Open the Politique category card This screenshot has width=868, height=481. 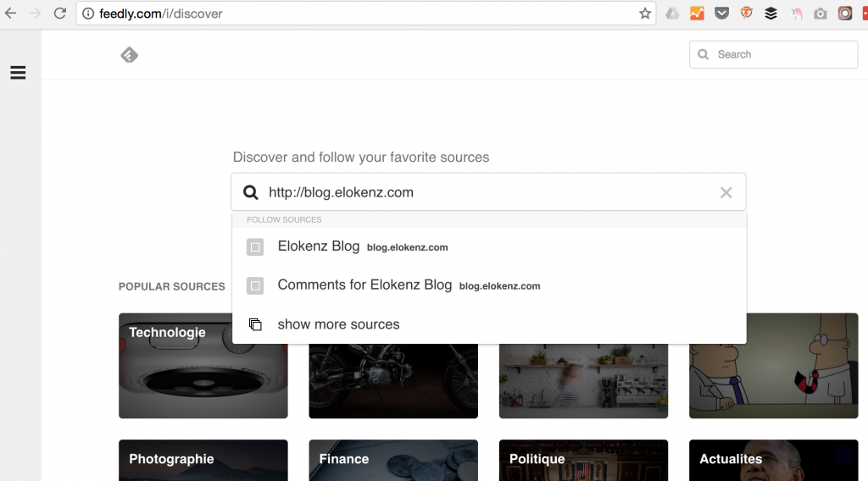click(x=583, y=460)
